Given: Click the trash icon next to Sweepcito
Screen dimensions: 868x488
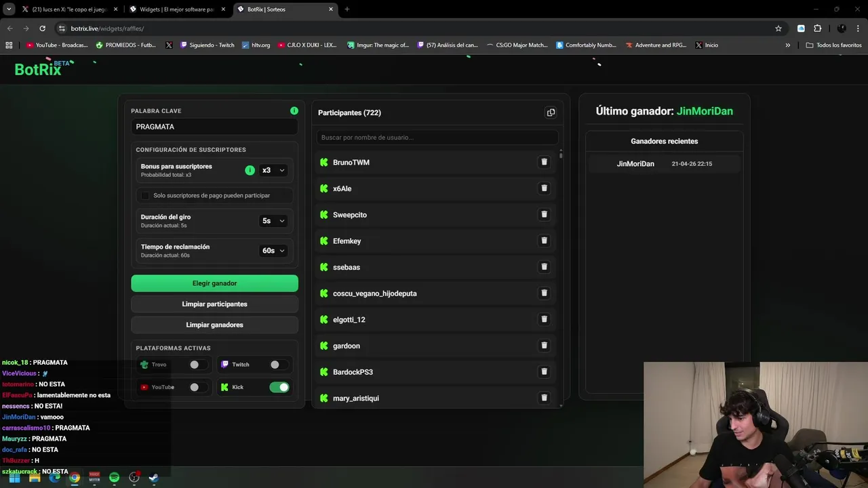Looking at the screenshot, I should click(544, 214).
